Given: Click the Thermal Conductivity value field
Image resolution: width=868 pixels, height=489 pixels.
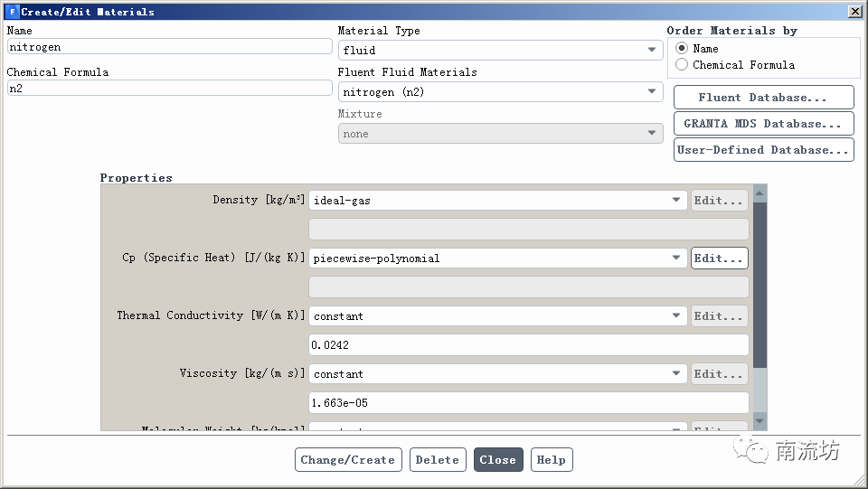Looking at the screenshot, I should tap(529, 345).
